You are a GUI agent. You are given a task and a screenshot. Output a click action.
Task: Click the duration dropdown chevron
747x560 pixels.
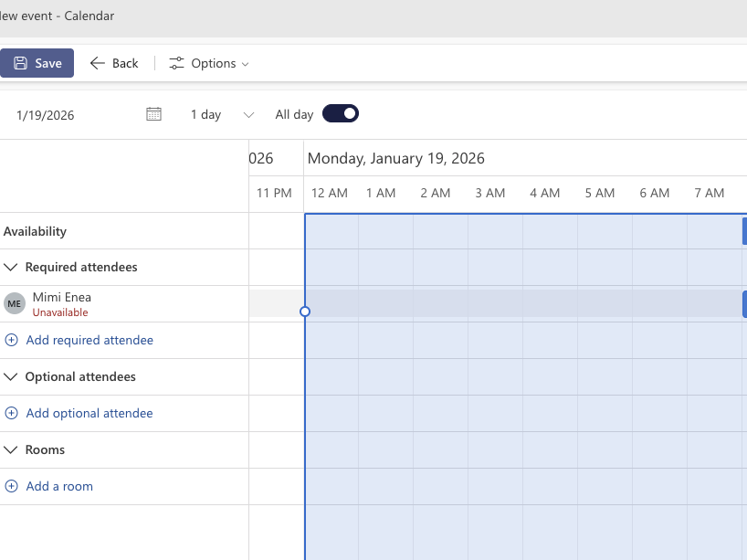[248, 115]
